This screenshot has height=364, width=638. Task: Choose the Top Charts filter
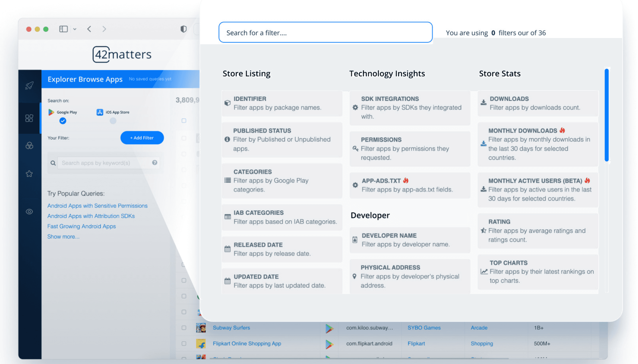(x=538, y=272)
